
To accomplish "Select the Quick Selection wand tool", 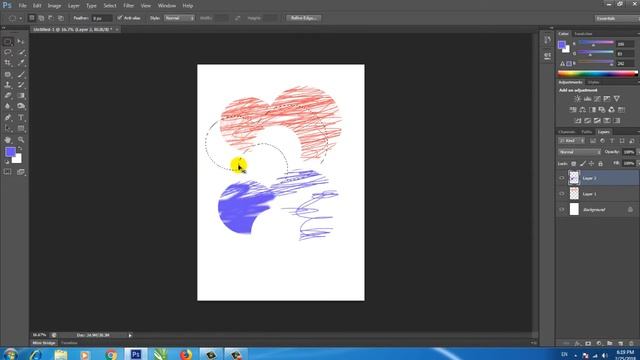I will coord(21,52).
